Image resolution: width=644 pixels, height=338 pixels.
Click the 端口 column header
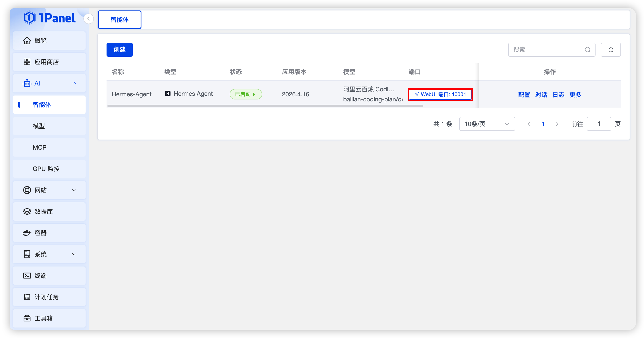(415, 72)
